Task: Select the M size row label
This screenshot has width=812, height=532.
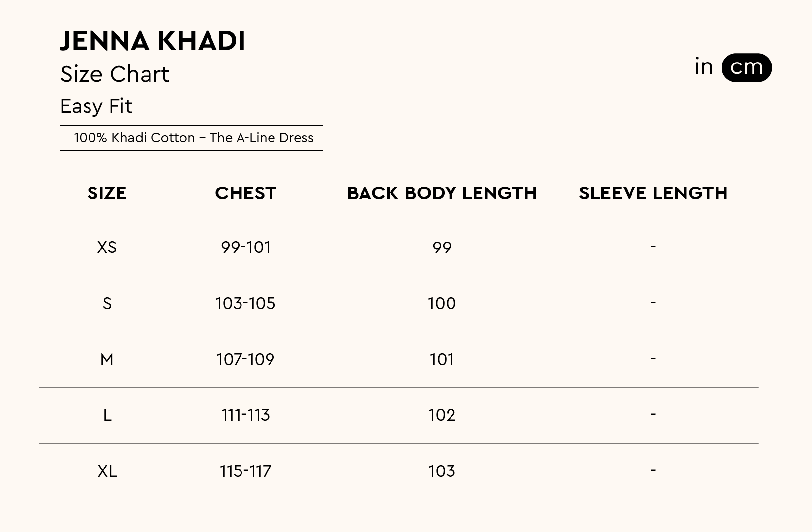Action: [107, 360]
